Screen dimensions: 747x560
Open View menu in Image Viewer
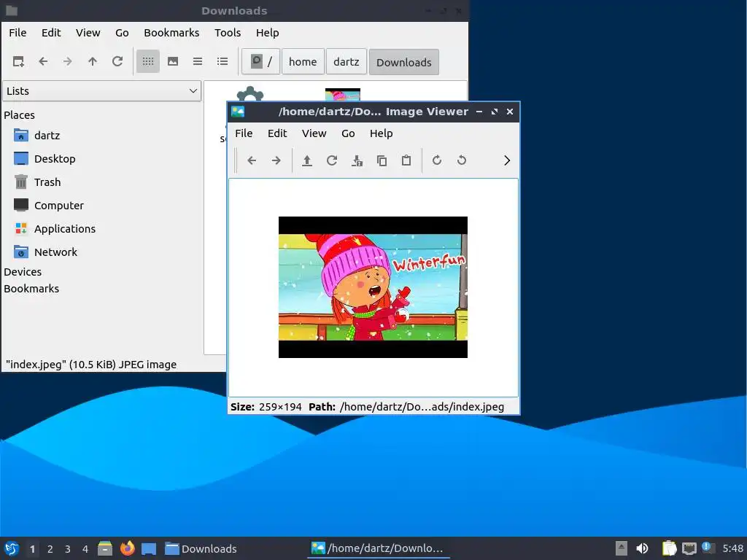coord(314,133)
